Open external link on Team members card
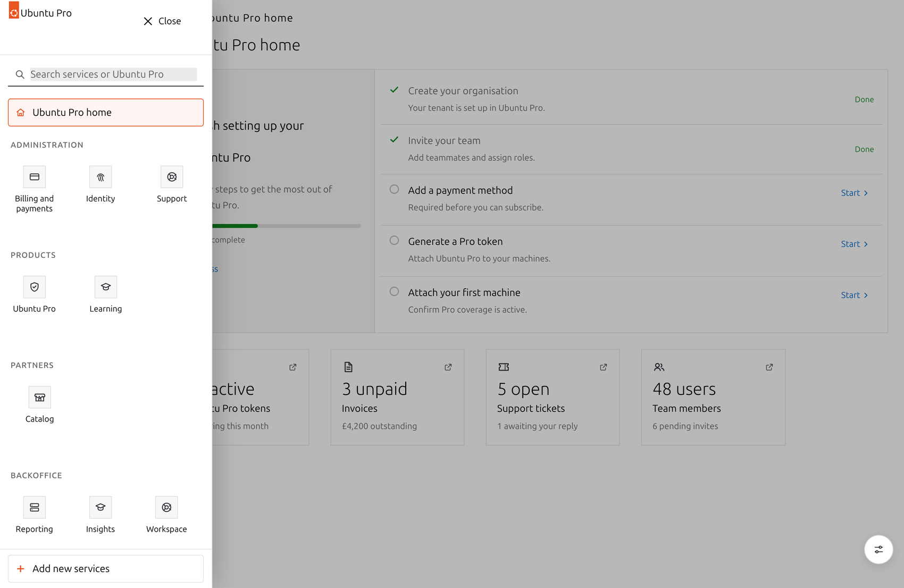904x588 pixels. click(769, 367)
